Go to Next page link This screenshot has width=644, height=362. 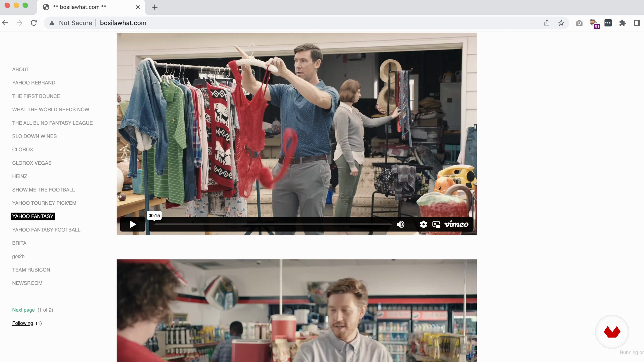coord(23,310)
